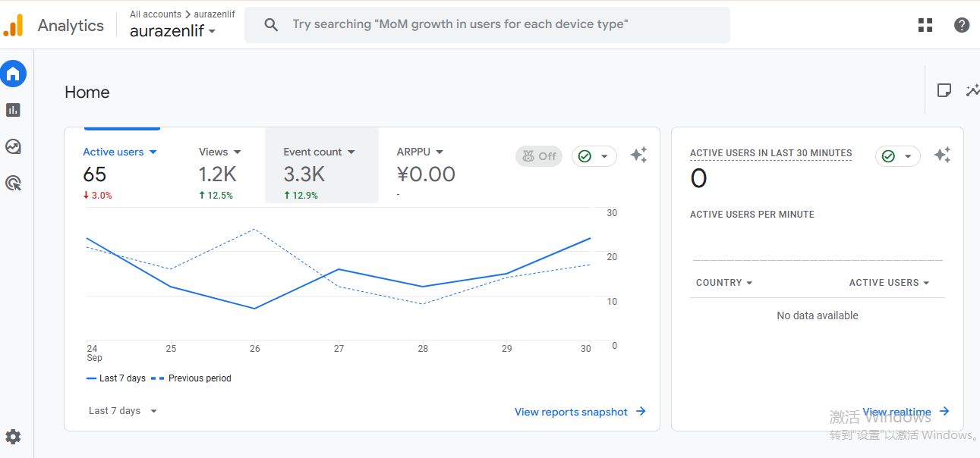980x458 pixels.
Task: Click the Insights sparkle icon beside ARPPU card
Action: coord(638,155)
